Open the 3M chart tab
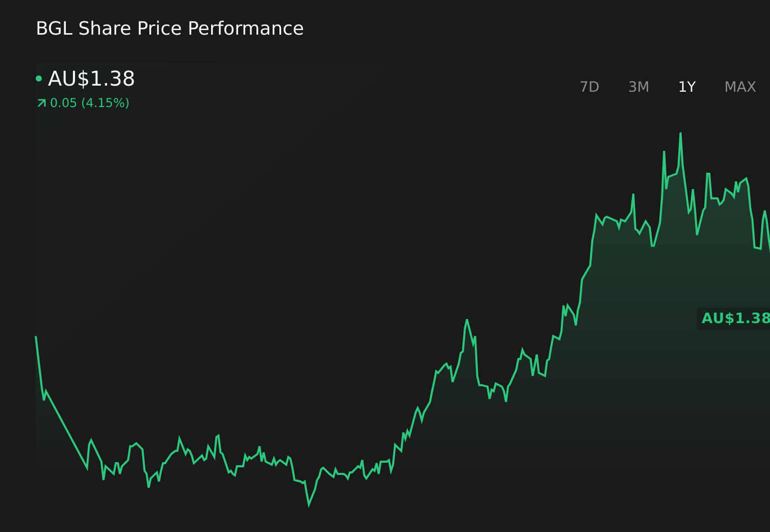Image resolution: width=770 pixels, height=532 pixels. 638,87
